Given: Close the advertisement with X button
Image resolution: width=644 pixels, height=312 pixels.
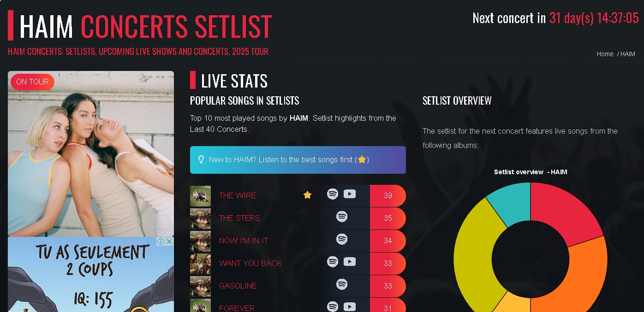Looking at the screenshot, I should 169,241.
